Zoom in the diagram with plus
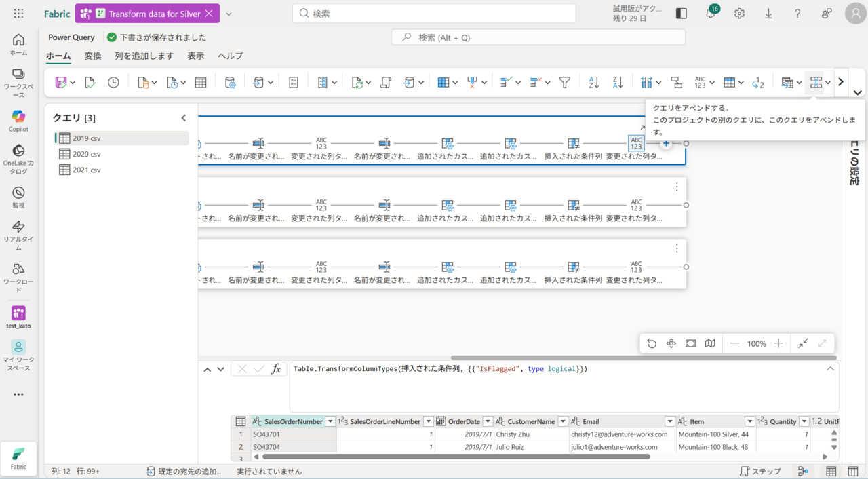 (778, 343)
